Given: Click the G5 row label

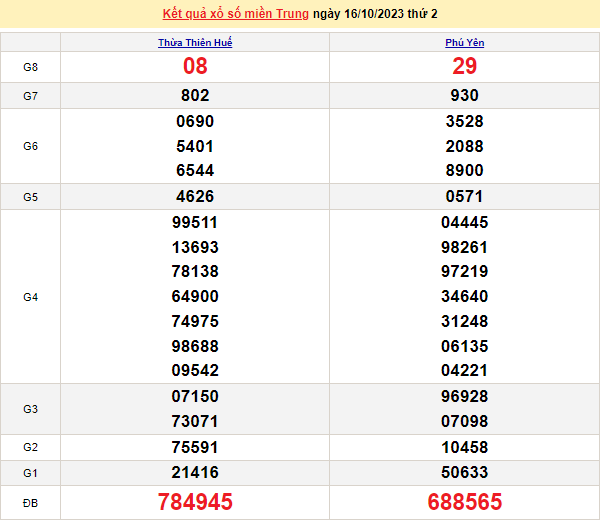Looking at the screenshot, I should pos(31,197).
